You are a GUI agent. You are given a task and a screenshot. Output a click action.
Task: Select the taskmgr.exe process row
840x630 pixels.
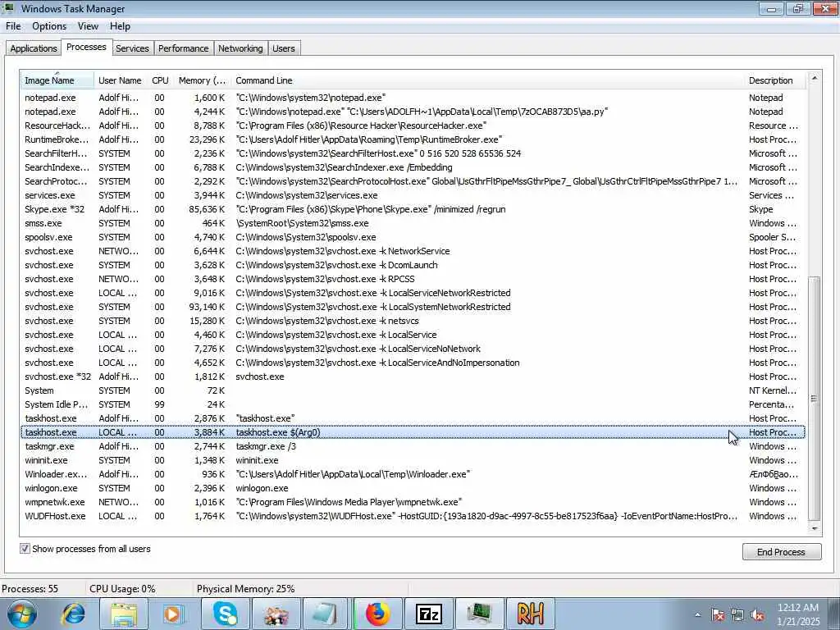click(x=413, y=446)
